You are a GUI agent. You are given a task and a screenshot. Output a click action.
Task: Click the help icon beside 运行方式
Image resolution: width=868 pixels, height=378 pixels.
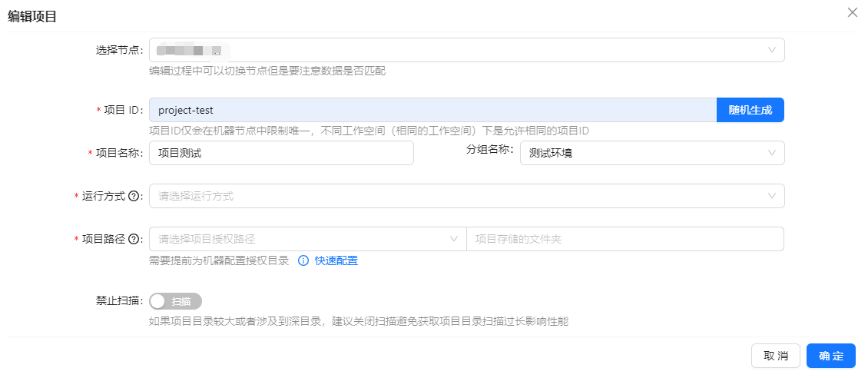[x=134, y=196]
